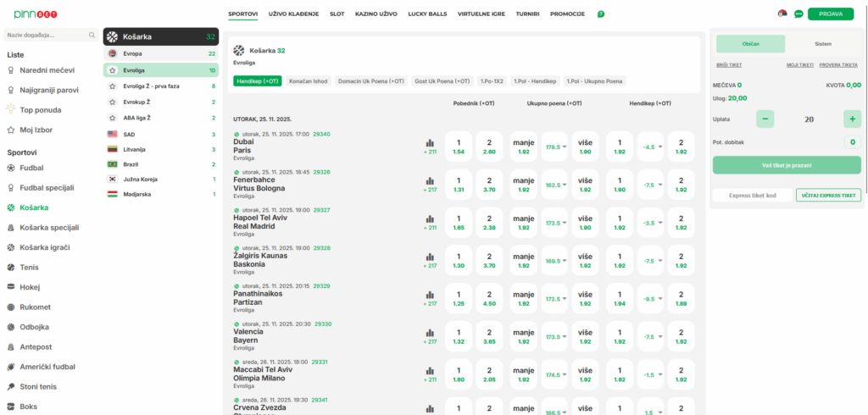Open the live chat bubble icon
This screenshot has height=415, width=868.
tap(798, 14)
